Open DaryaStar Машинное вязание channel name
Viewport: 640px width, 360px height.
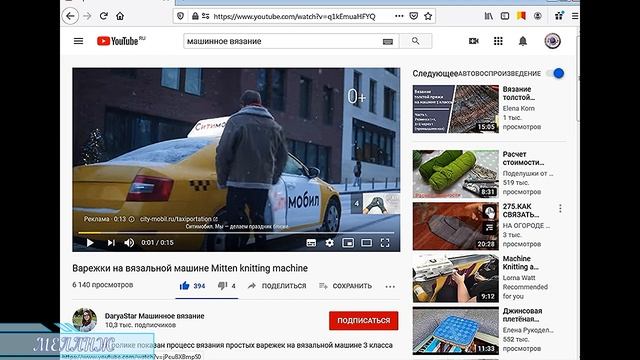point(154,316)
